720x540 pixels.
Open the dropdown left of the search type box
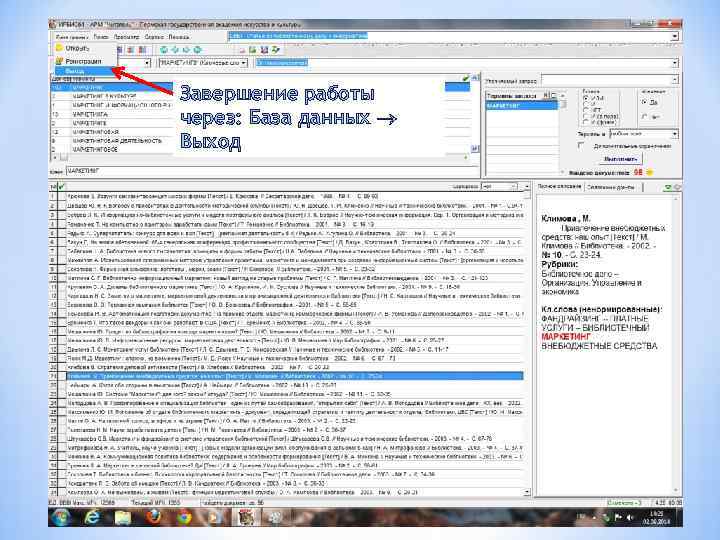(x=147, y=63)
